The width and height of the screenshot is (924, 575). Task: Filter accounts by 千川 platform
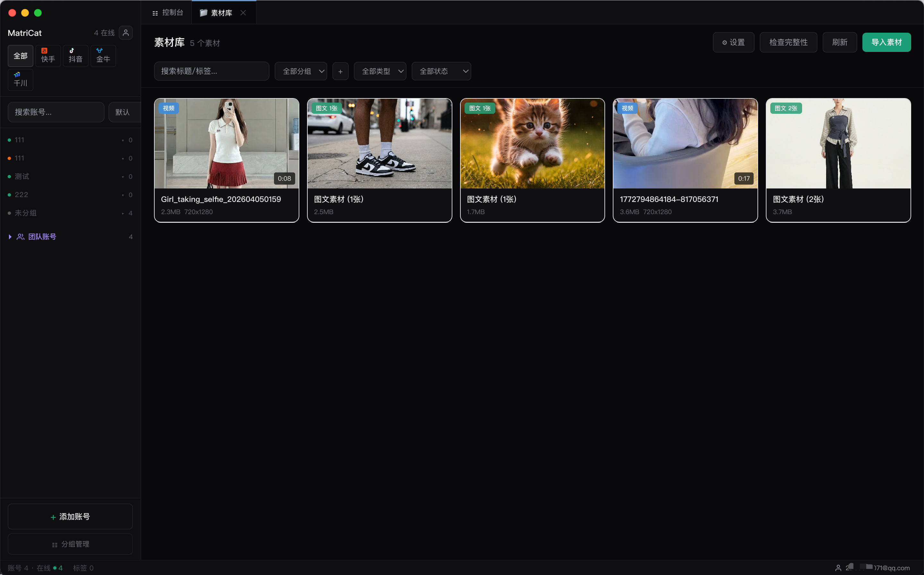click(20, 79)
